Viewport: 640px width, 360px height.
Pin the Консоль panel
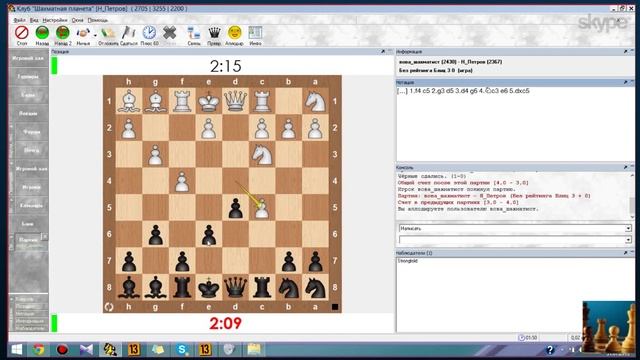625,167
